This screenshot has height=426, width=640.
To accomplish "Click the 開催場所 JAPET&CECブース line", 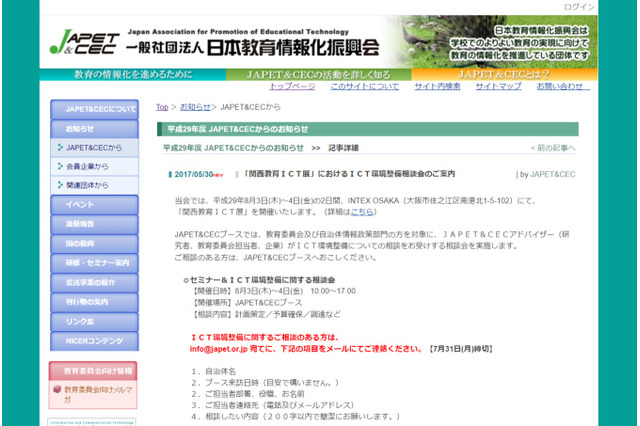I will [x=247, y=303].
